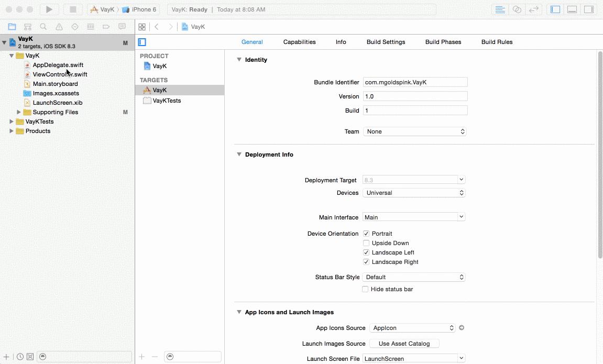603x364 pixels.
Task: Open the Assistant editor view
Action: 517,9
